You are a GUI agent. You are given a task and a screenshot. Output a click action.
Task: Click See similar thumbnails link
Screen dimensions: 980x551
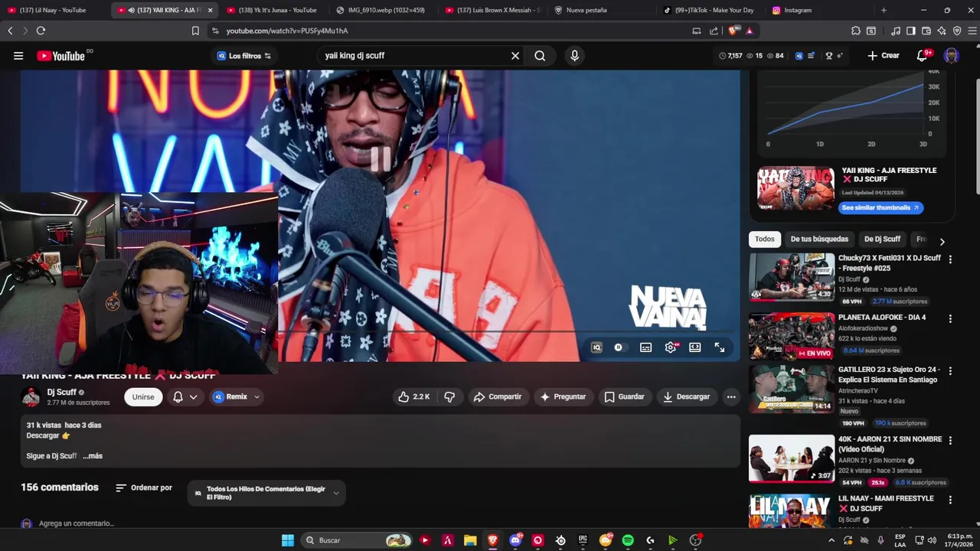pyautogui.click(x=880, y=207)
